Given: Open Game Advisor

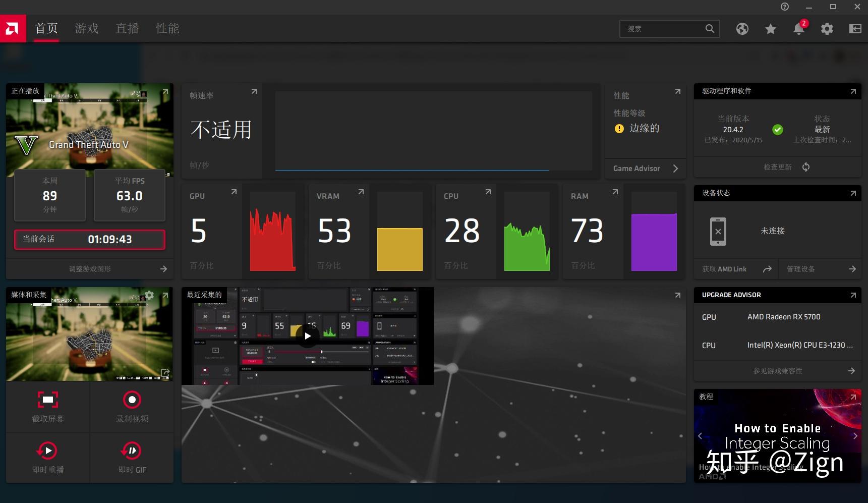Looking at the screenshot, I should (x=646, y=169).
